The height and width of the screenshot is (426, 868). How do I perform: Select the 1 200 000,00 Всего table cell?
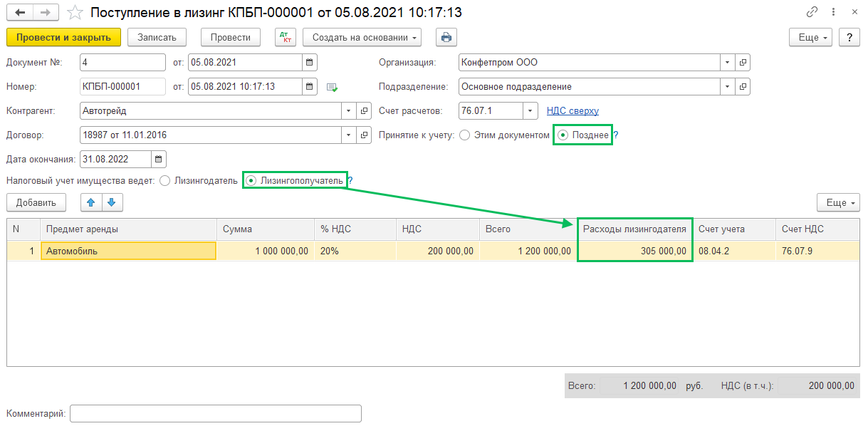coord(528,251)
